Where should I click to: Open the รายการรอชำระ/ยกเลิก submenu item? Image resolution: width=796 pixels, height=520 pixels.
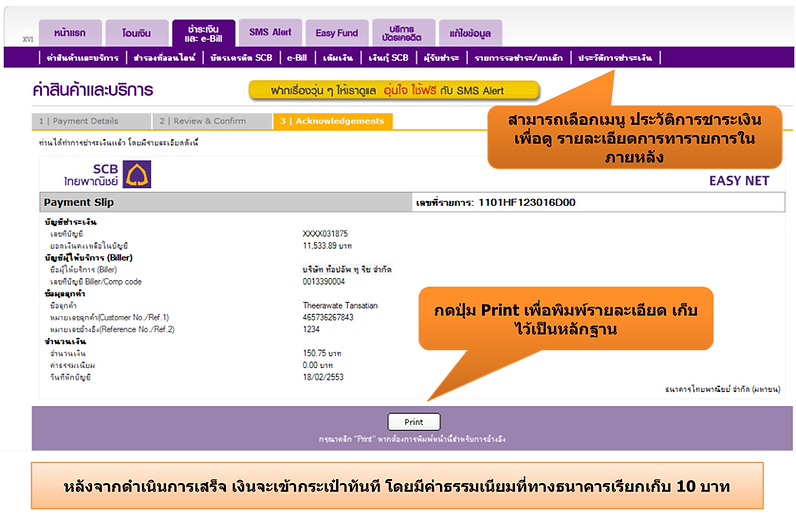click(x=518, y=58)
